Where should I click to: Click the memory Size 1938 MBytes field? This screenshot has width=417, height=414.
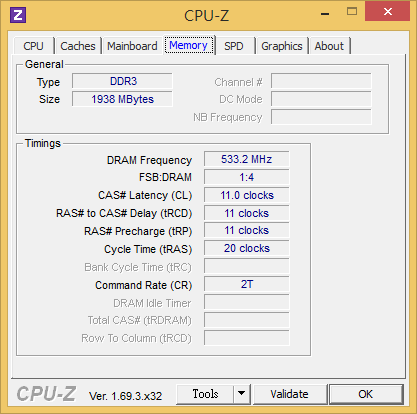[x=122, y=99]
